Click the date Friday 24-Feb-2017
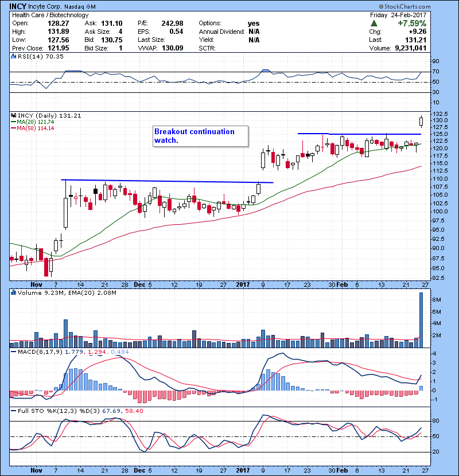 click(398, 15)
